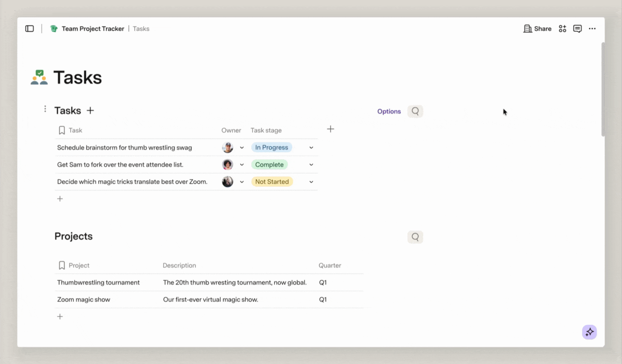The width and height of the screenshot is (622, 364).
Task: Open the Tasks table vertical dots menu
Action: point(45,109)
